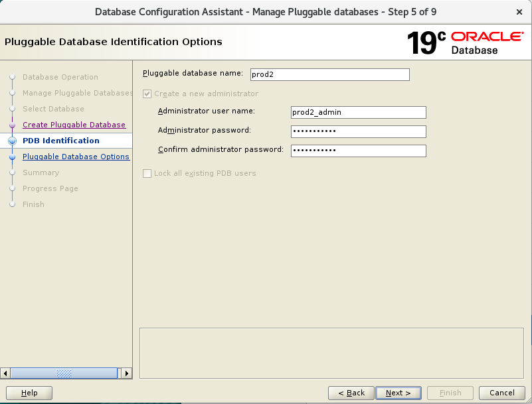Click Manage Pluggable Databases step label
Image resolution: width=532 pixels, height=404 pixels.
(77, 93)
